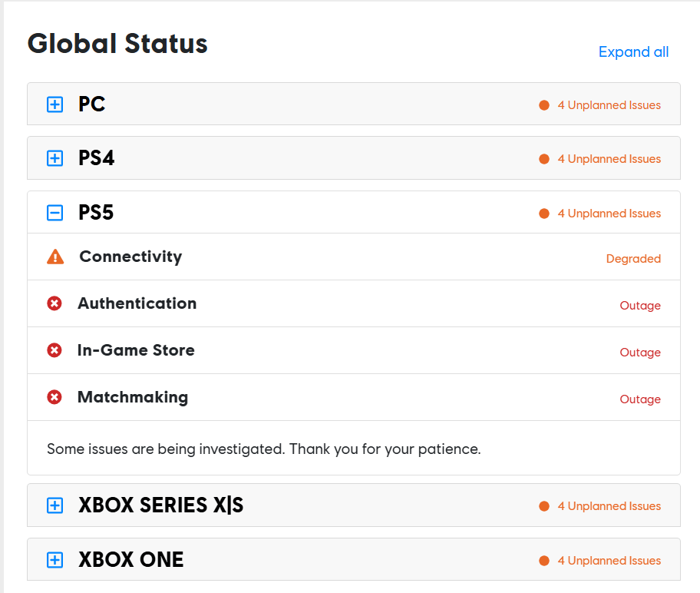Expand the XBOX ONE plus icon
Screen dimensions: 700x593
coord(54,560)
